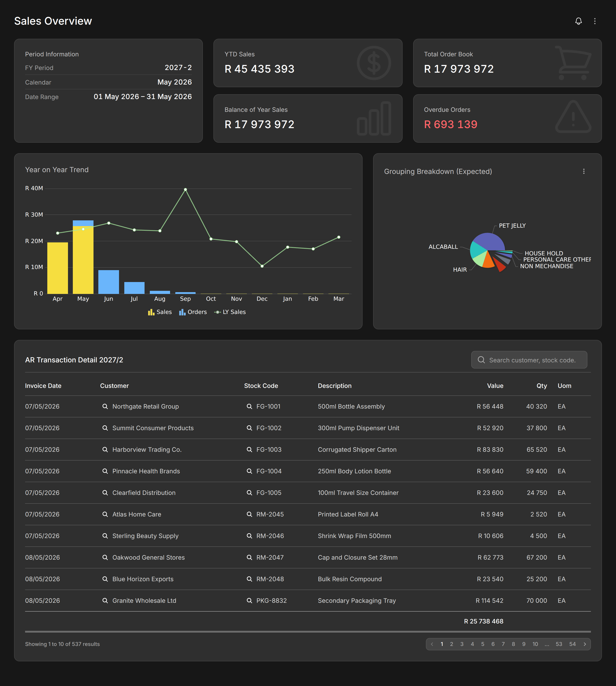Viewport: 616px width, 686px height.
Task: Click lookup icon beside Atlas Home Care
Action: (x=105, y=514)
